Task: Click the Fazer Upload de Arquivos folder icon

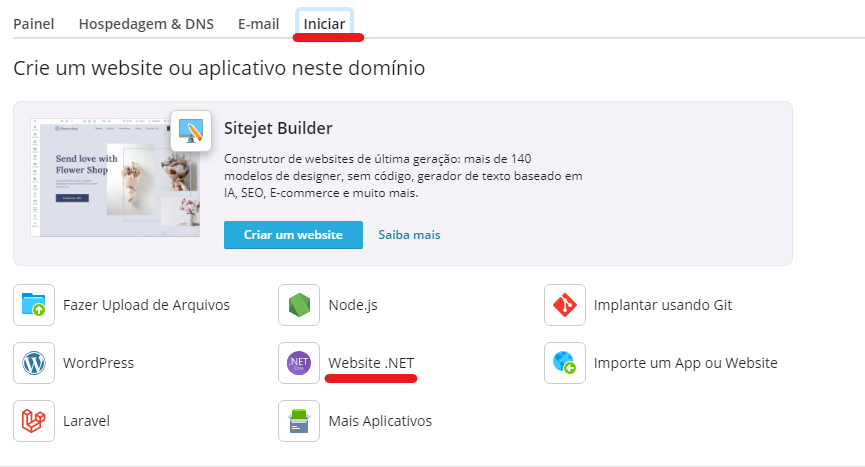Action: click(x=34, y=305)
